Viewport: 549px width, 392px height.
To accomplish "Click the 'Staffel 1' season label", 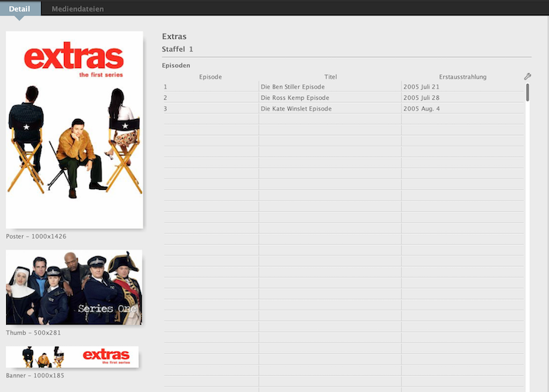I will [x=178, y=49].
